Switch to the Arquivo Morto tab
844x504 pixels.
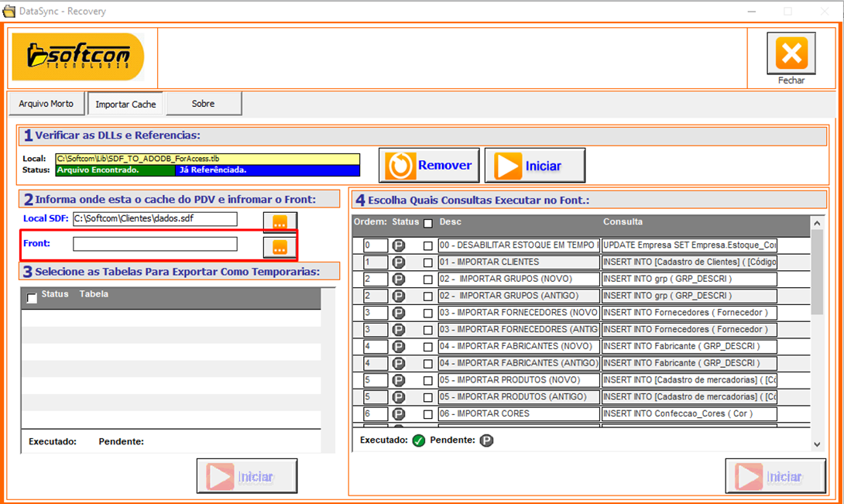(46, 104)
